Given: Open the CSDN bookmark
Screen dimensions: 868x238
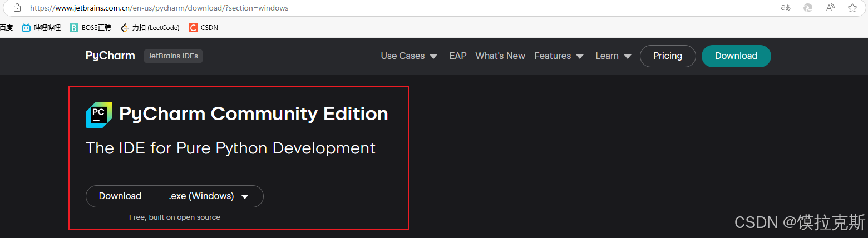Looking at the screenshot, I should pyautogui.click(x=204, y=27).
